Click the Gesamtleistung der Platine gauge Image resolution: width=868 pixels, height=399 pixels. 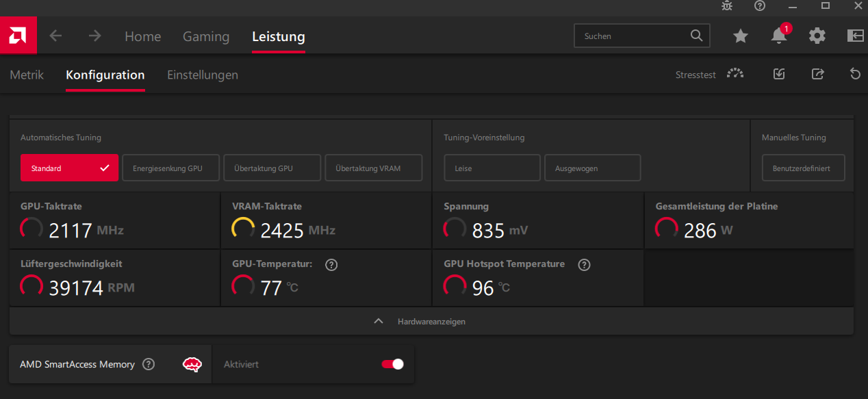click(667, 229)
